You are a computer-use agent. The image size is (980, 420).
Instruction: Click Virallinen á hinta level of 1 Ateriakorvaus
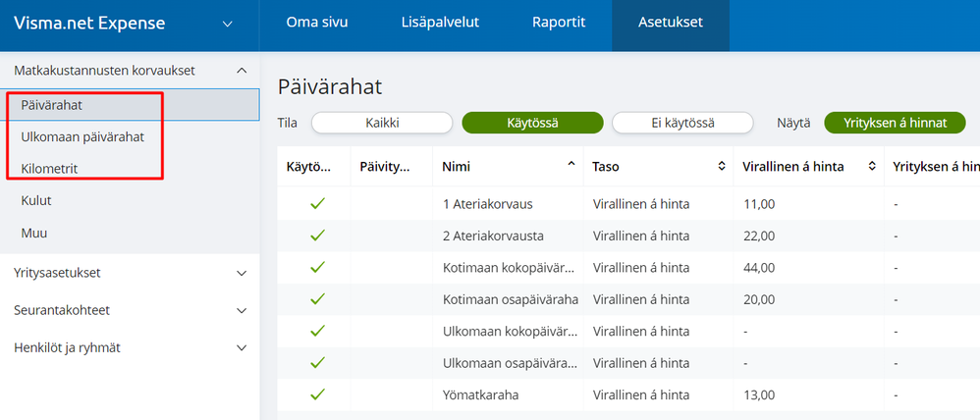pyautogui.click(x=640, y=204)
